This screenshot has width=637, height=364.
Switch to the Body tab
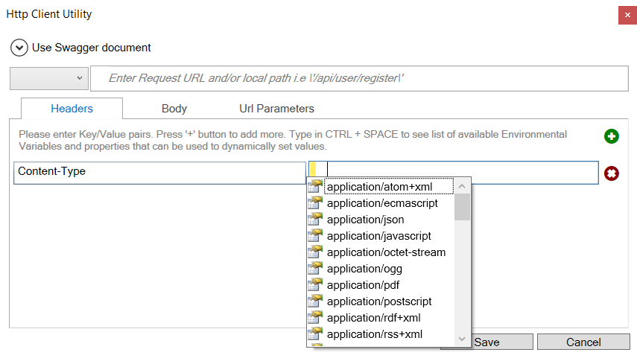174,109
